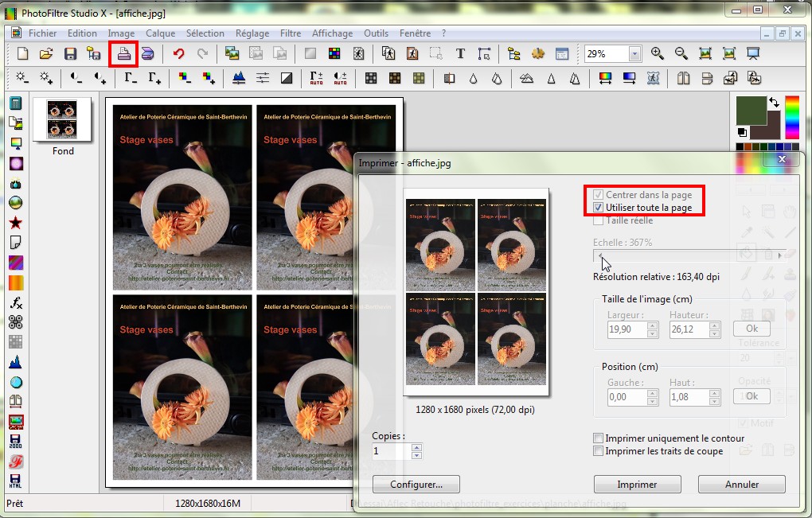
Task: Click the Imprimer button
Action: (637, 485)
